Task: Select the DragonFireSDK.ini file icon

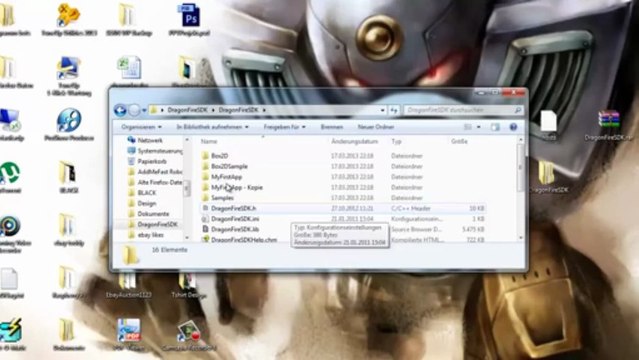Action: 205,219
